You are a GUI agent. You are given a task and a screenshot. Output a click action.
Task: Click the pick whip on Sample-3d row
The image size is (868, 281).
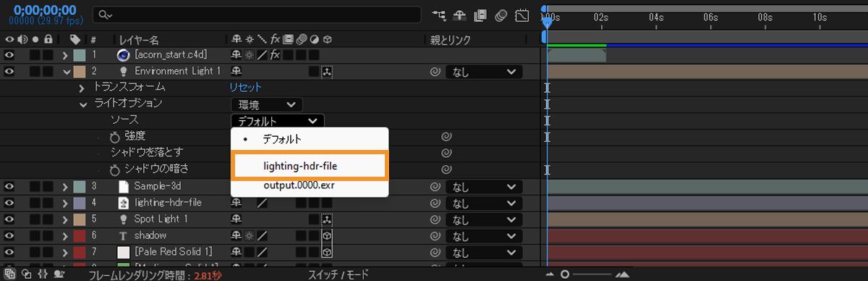[x=435, y=187]
